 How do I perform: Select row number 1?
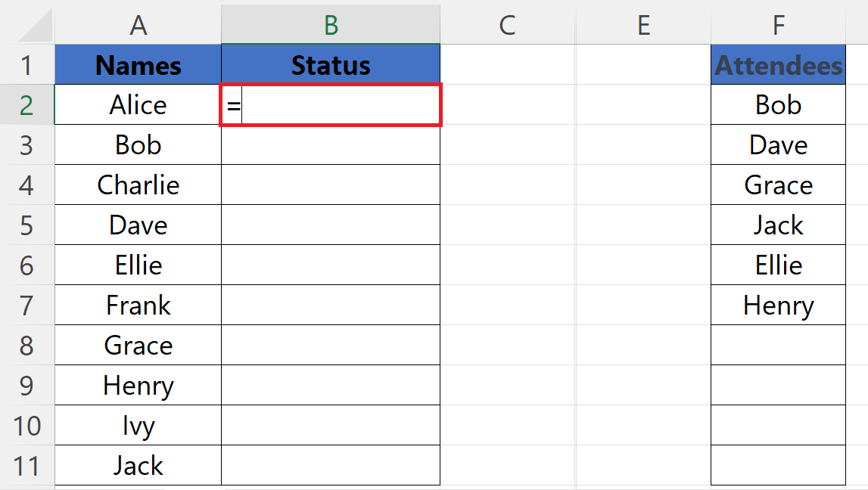pos(27,65)
